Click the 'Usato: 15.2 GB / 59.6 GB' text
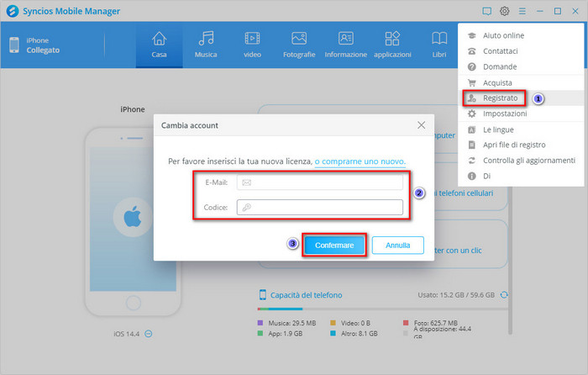The width and height of the screenshot is (588, 375). click(x=456, y=295)
